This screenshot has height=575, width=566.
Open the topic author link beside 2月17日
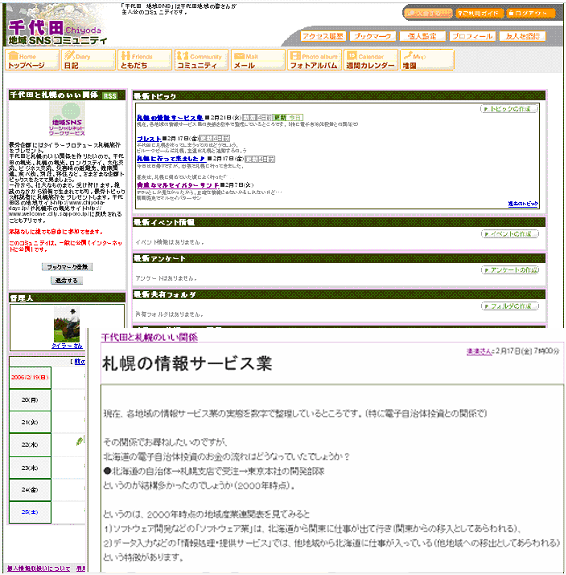tap(479, 351)
